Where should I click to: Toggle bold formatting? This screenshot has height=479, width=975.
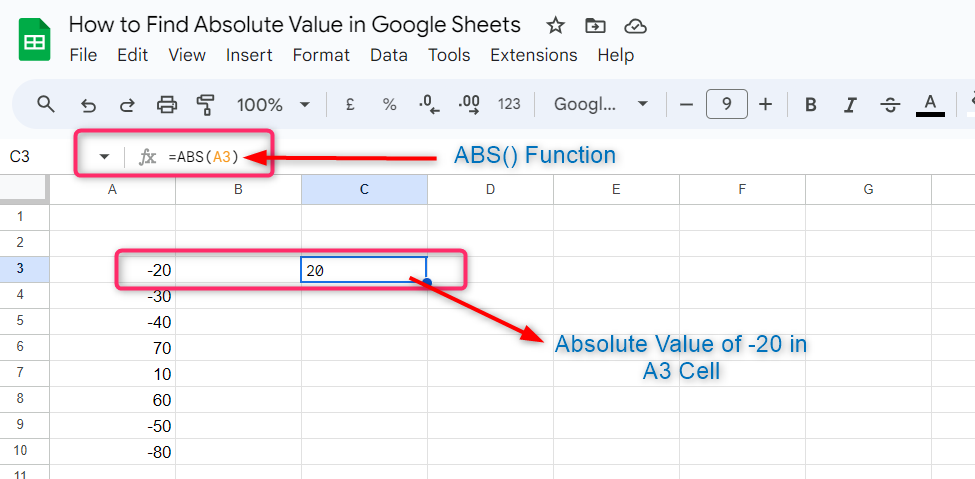point(811,104)
